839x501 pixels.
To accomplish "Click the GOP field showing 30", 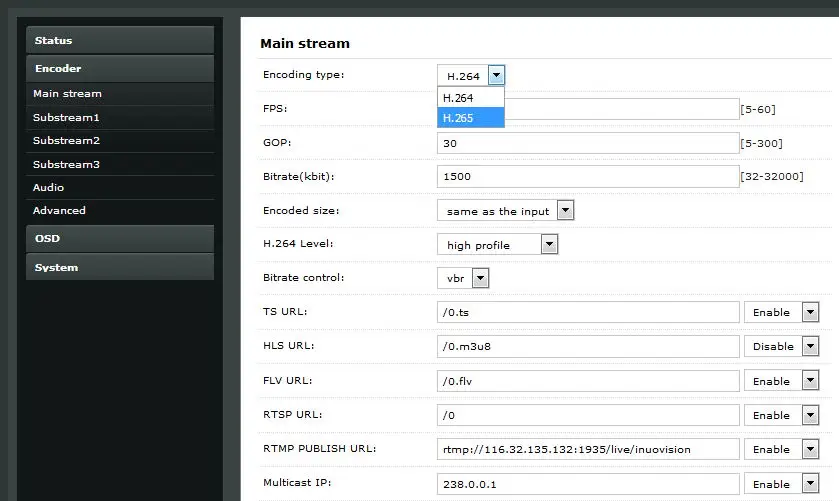I will point(588,143).
